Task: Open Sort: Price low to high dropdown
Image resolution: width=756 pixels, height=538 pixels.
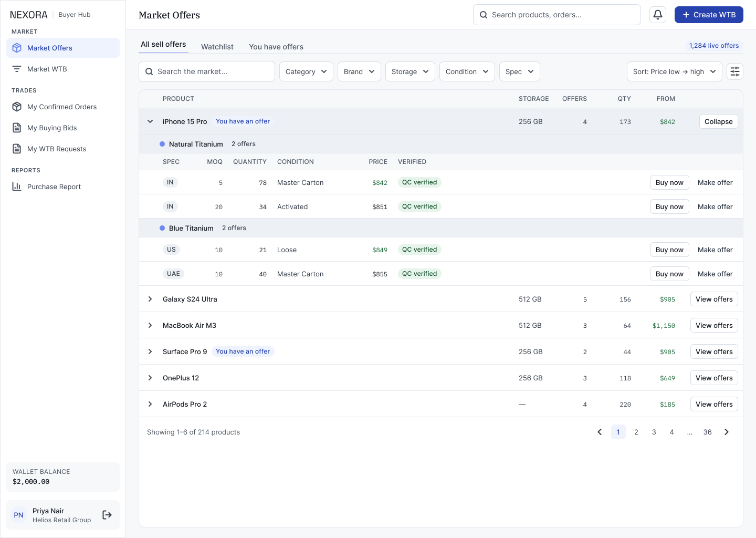Action: pos(675,71)
